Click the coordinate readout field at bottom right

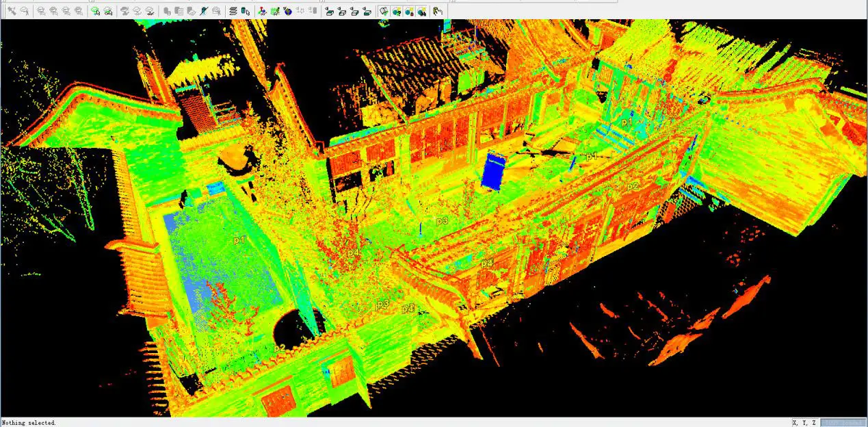pos(841,423)
